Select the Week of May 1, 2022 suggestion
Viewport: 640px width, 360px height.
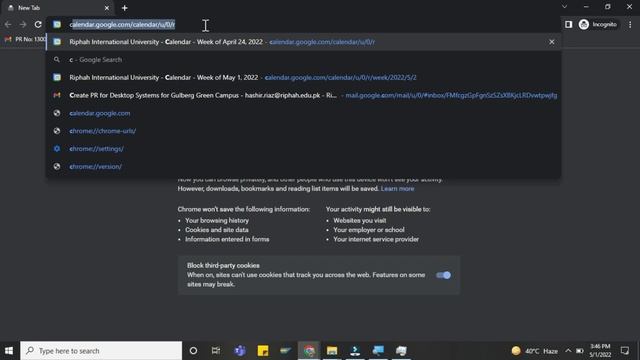[x=304, y=78]
